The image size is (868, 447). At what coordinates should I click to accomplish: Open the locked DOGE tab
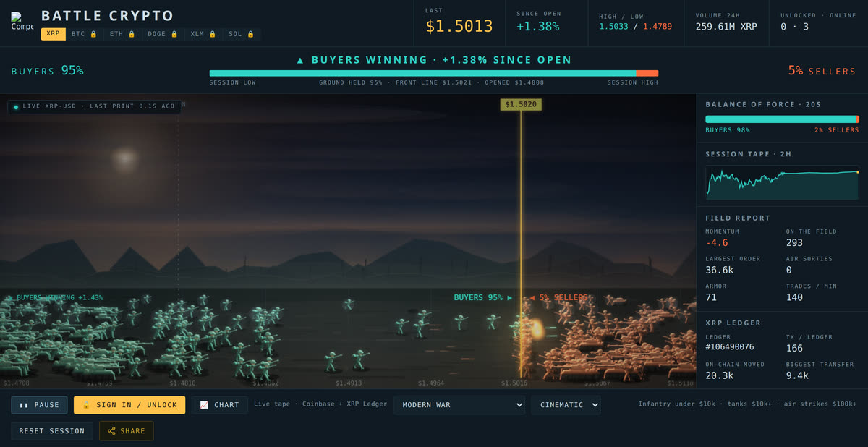point(161,34)
